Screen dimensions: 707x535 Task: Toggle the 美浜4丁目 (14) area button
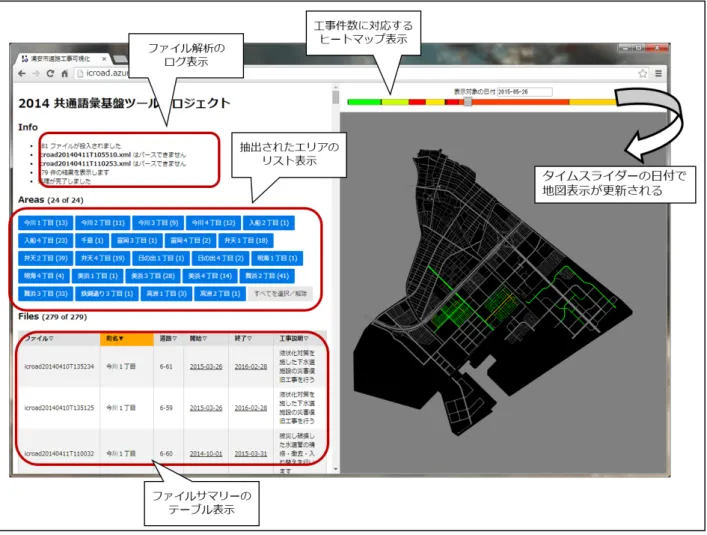point(210,276)
